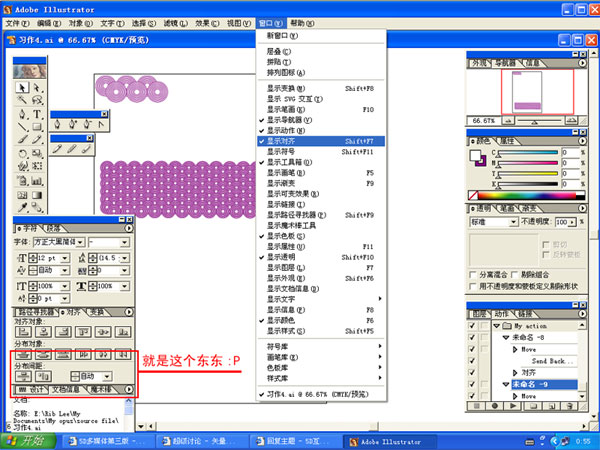Click zoom-in mountains icon in Navigator
Image resolution: width=600 pixels, height=450 pixels.
(x=571, y=121)
